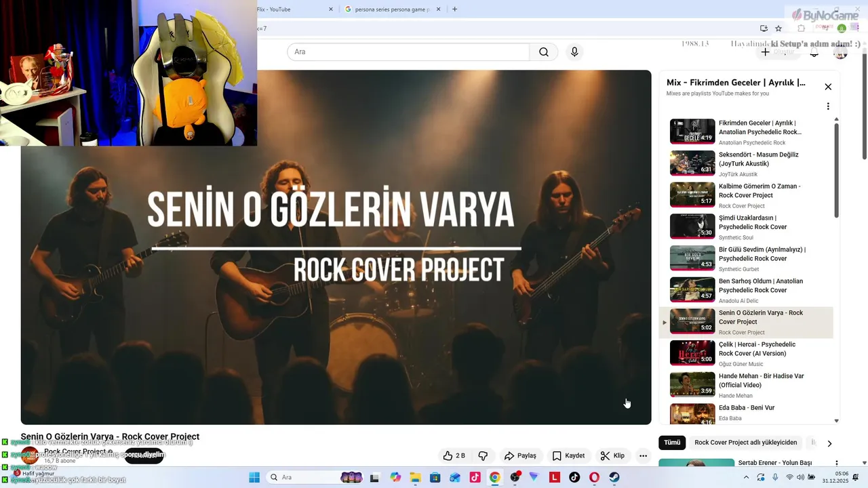Open OBS Studio taskbar icon

point(515,477)
